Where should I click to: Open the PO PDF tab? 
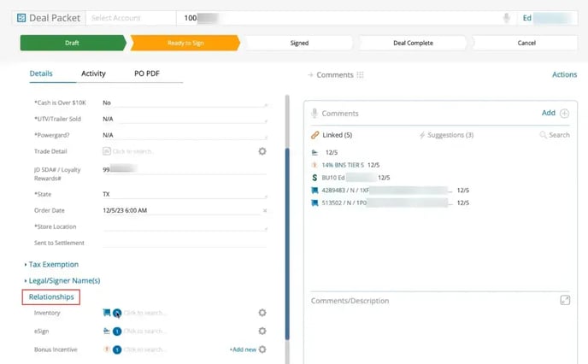[x=146, y=74]
